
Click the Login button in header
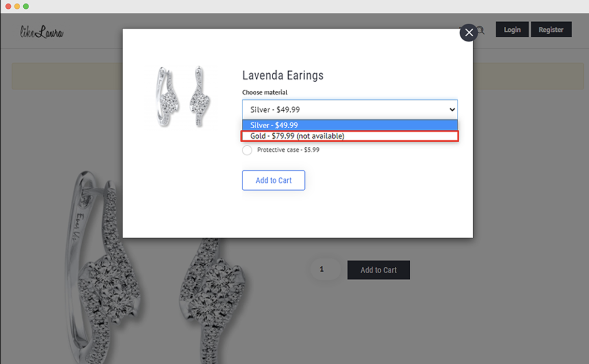click(x=512, y=30)
